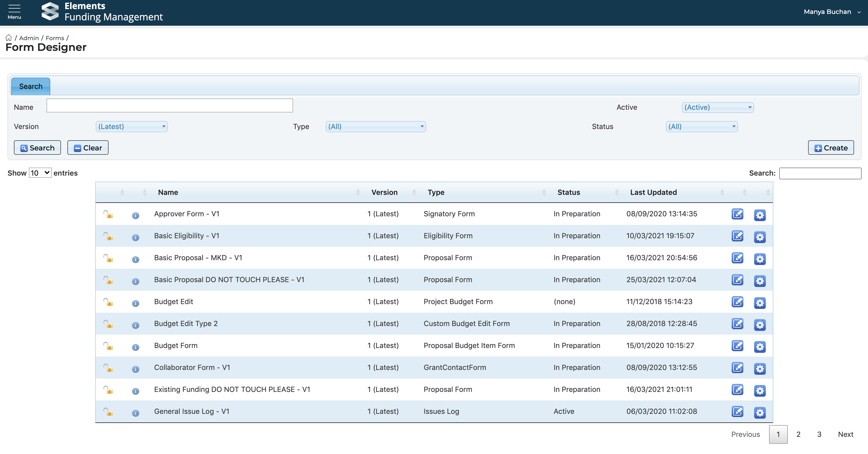Viewport: 868px width, 454px height.
Task: Open settings gear for Budget Form row
Action: pyautogui.click(x=759, y=346)
